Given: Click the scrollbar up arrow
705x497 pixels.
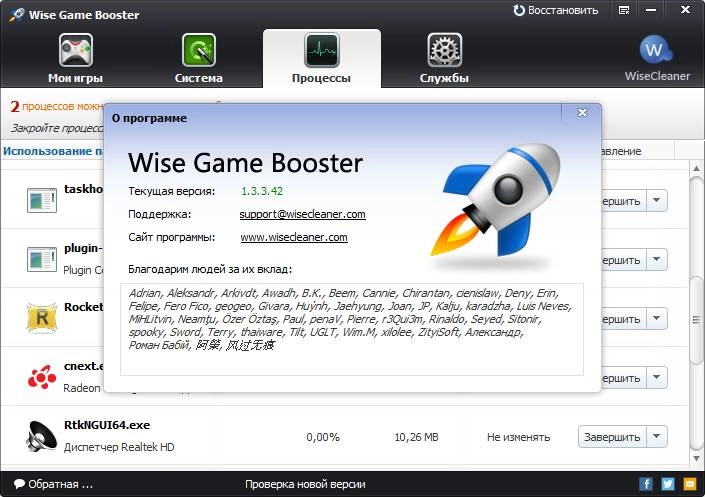Looking at the screenshot, I should tap(696, 169).
